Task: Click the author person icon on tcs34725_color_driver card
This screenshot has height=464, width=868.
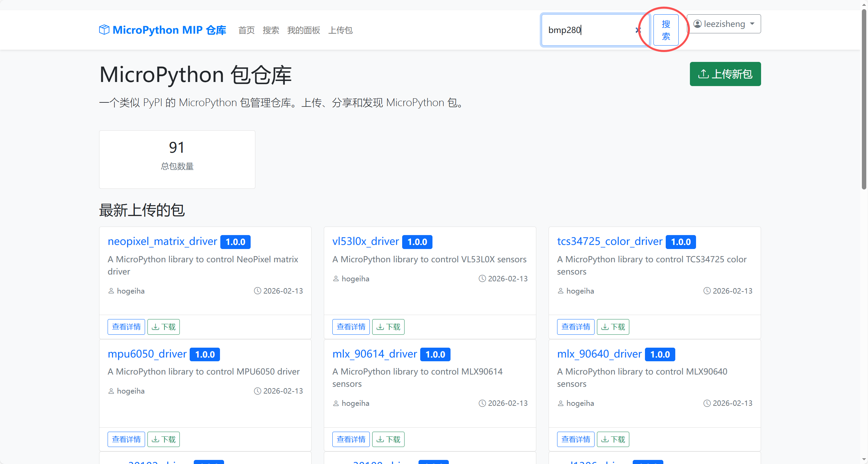Action: tap(561, 291)
